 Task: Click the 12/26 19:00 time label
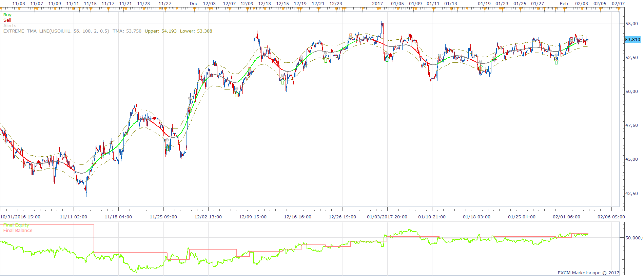pyautogui.click(x=343, y=217)
